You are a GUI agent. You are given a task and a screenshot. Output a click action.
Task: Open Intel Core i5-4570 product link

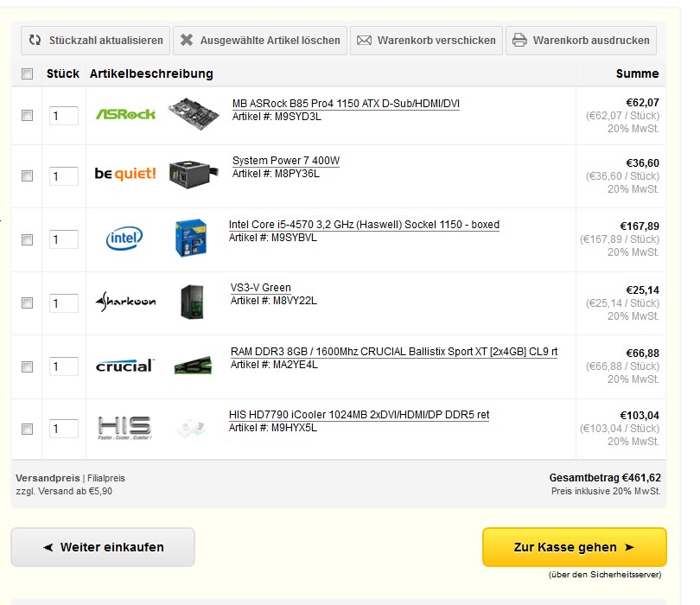click(364, 225)
